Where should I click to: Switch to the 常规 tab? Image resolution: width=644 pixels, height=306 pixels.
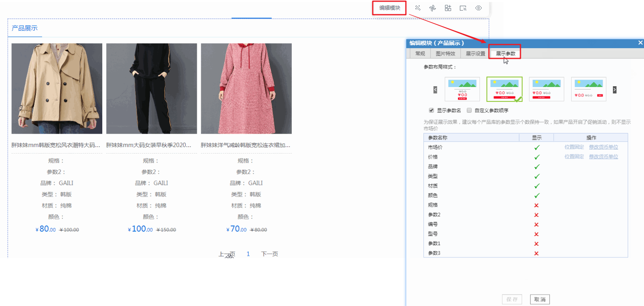[x=420, y=54]
